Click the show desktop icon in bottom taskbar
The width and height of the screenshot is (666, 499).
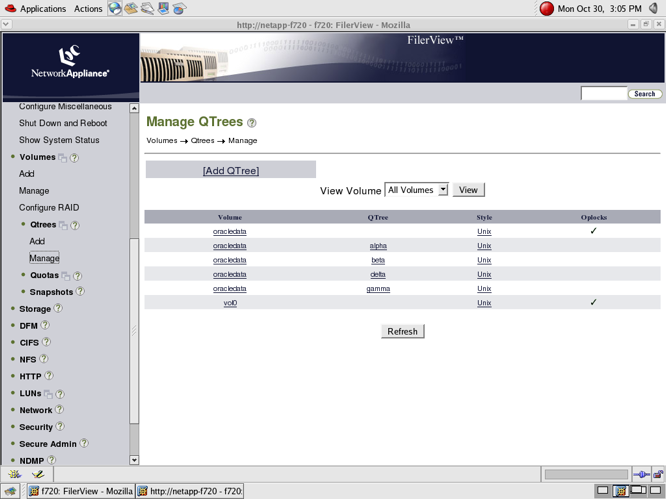point(10,491)
